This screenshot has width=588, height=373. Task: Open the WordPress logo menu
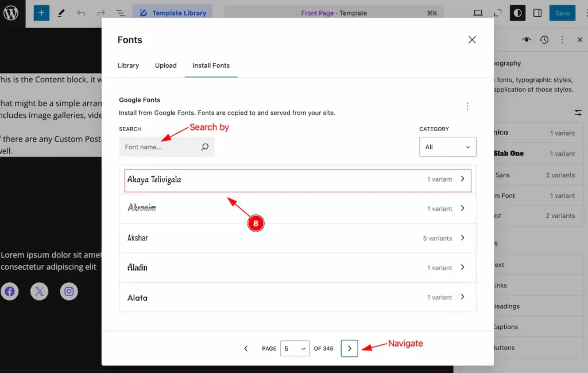coord(11,13)
